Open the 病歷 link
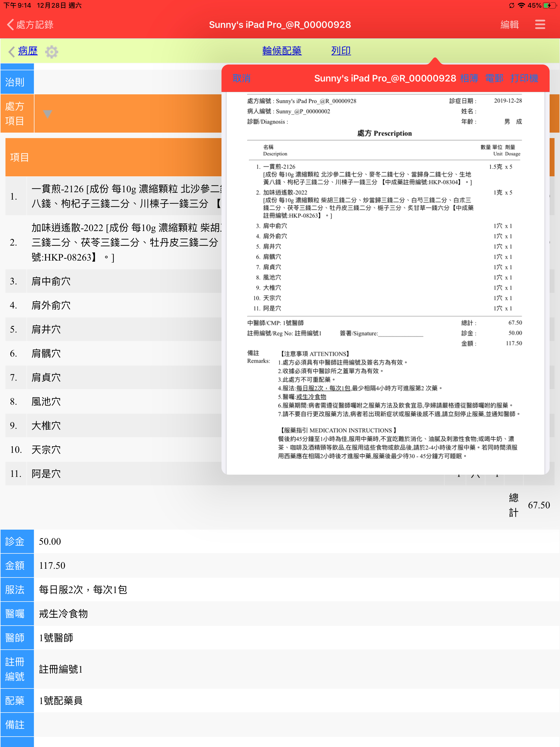Screen dimensions: 560x747 pos(28,51)
